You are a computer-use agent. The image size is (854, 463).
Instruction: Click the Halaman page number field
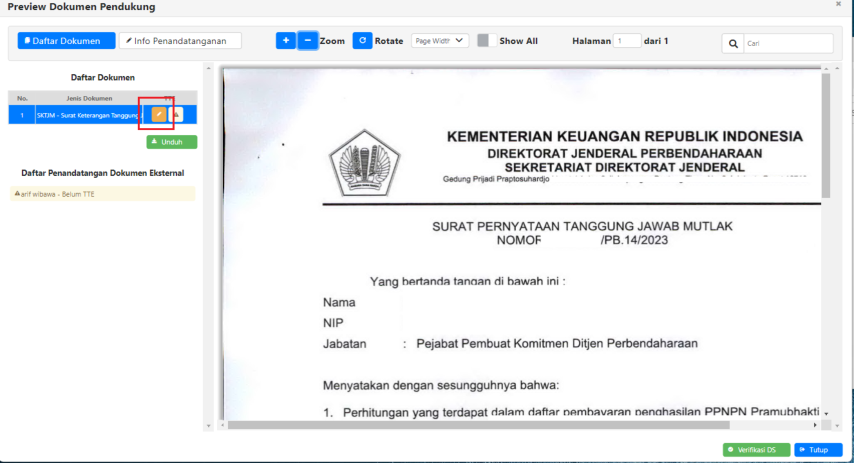627,41
